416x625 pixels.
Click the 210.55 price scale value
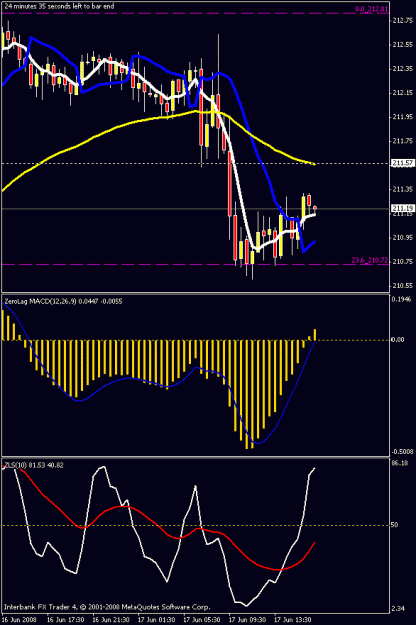pyautogui.click(x=403, y=285)
